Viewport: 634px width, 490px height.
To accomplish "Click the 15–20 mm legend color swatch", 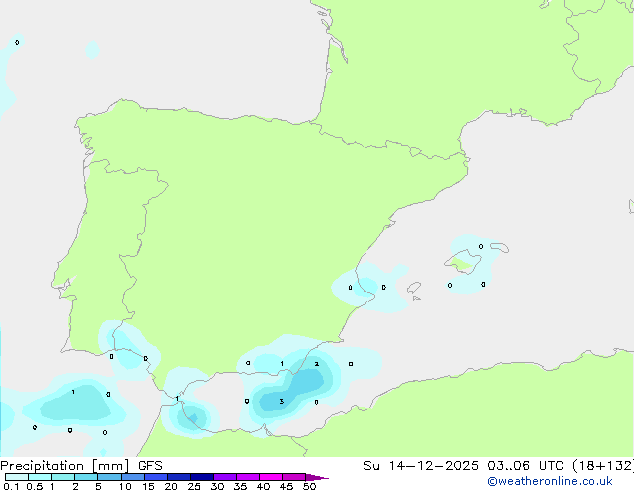I will tap(156, 477).
